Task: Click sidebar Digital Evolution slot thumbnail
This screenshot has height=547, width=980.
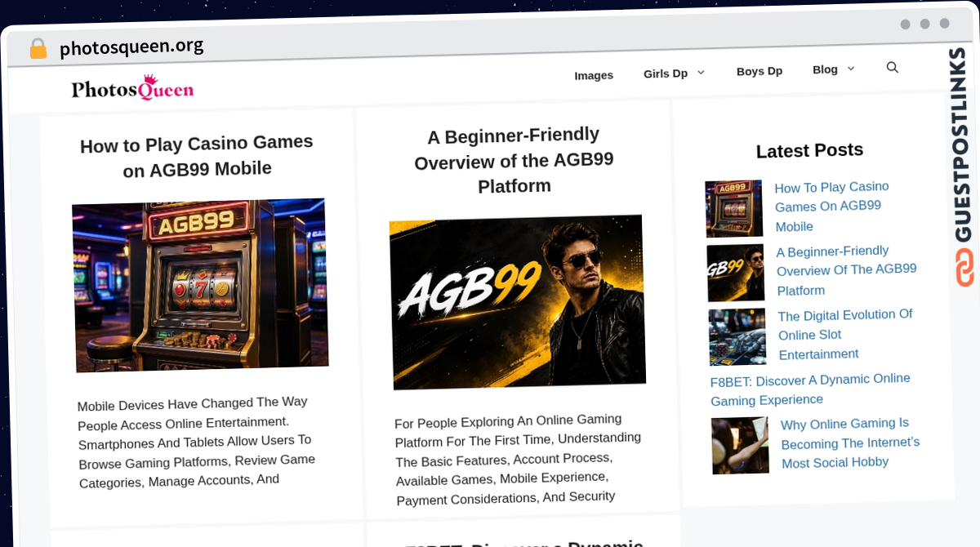Action: pyautogui.click(x=737, y=336)
